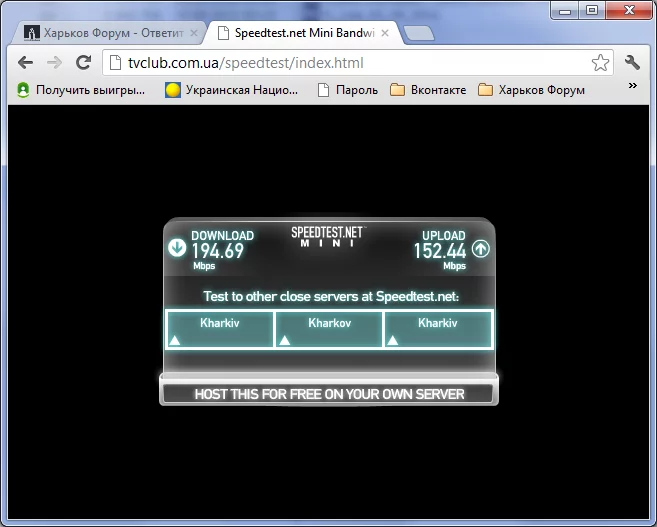Open the Вконтакте bookmarks folder
Image resolution: width=657 pixels, height=527 pixels.
[x=428, y=90]
